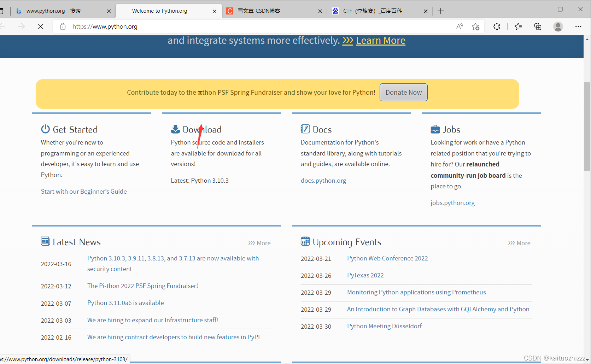Open Start with our Beginner's Guide link
The width and height of the screenshot is (591, 364).
(84, 192)
